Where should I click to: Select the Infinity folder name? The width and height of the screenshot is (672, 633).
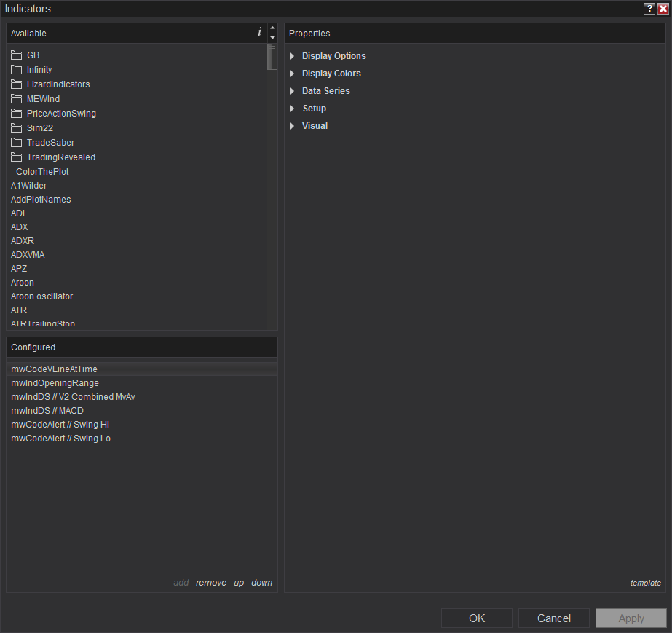[39, 69]
